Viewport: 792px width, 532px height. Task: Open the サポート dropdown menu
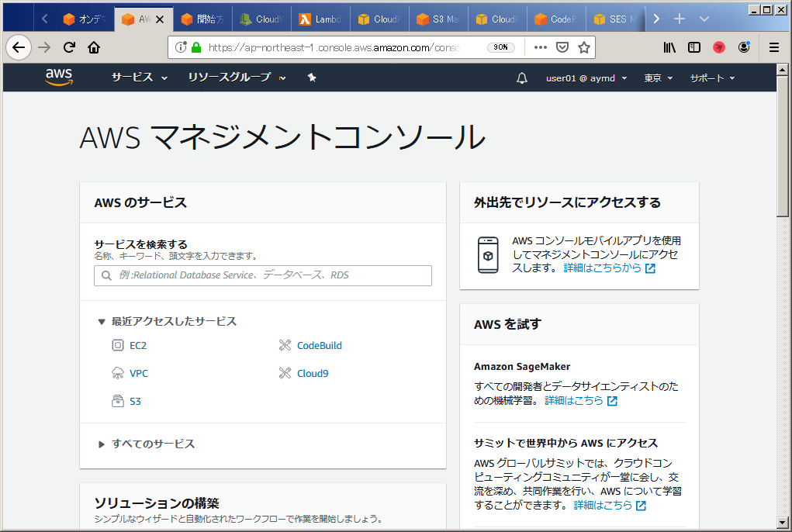712,78
